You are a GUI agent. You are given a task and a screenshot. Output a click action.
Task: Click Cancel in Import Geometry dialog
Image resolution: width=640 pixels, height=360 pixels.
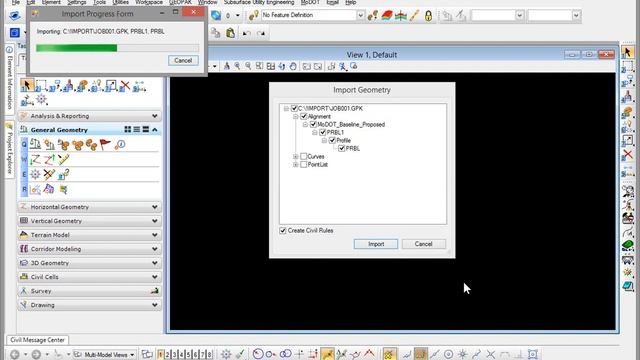pyautogui.click(x=423, y=244)
